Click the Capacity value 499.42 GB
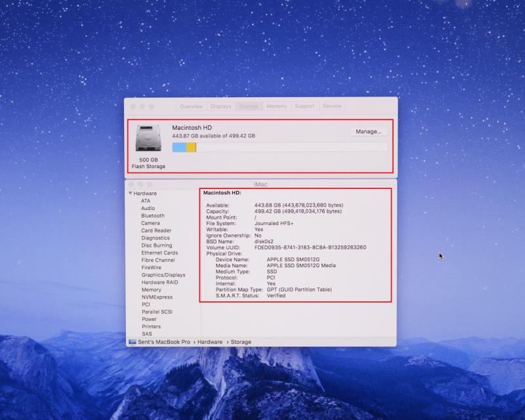Screen dimensions: 525x420 coord(298,211)
